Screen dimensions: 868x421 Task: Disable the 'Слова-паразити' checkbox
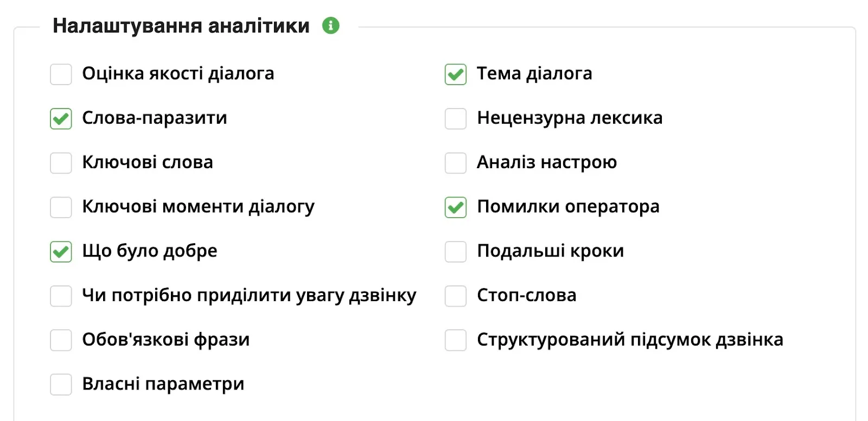pos(61,119)
